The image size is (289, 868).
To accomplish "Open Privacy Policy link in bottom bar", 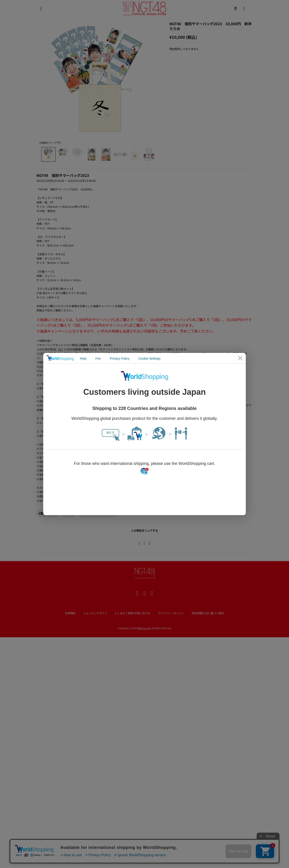I will (x=98, y=855).
